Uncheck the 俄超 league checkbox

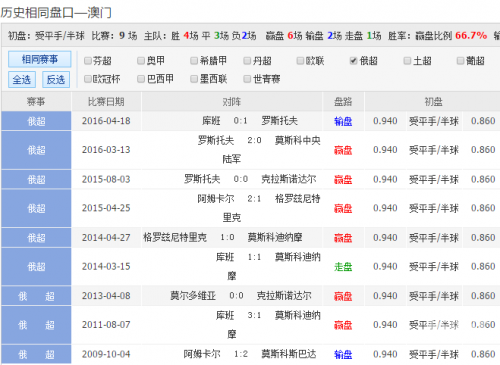click(353, 61)
